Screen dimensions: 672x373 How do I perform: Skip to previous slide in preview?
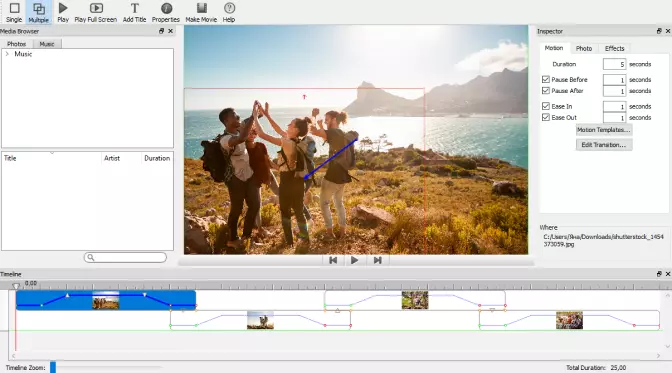(333, 260)
